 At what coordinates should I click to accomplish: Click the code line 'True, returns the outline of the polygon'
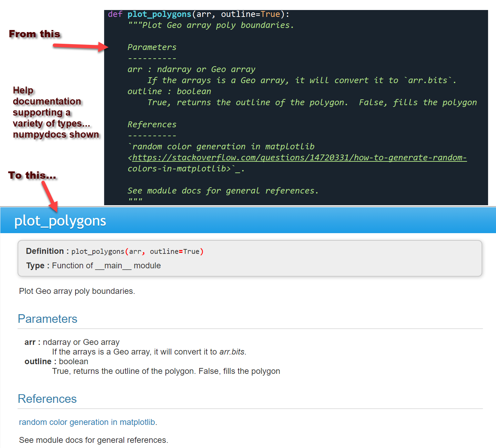(x=312, y=102)
